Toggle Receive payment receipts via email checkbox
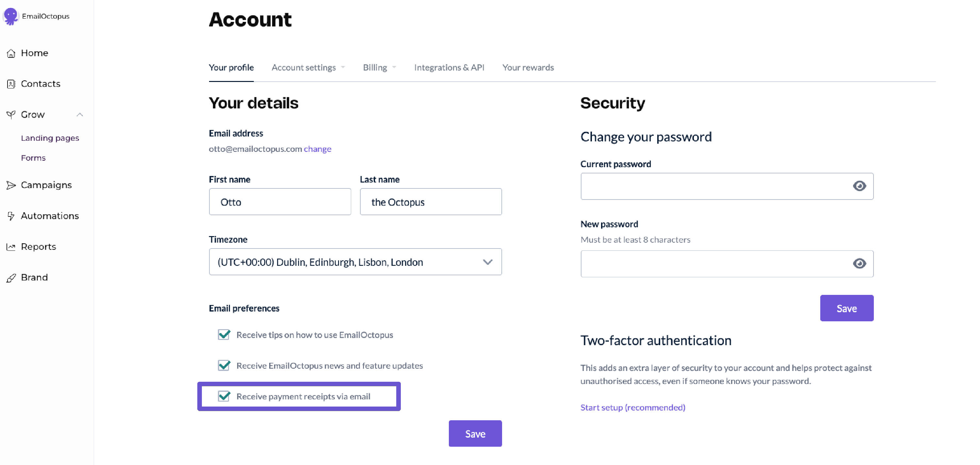980x465 pixels. coord(224,396)
